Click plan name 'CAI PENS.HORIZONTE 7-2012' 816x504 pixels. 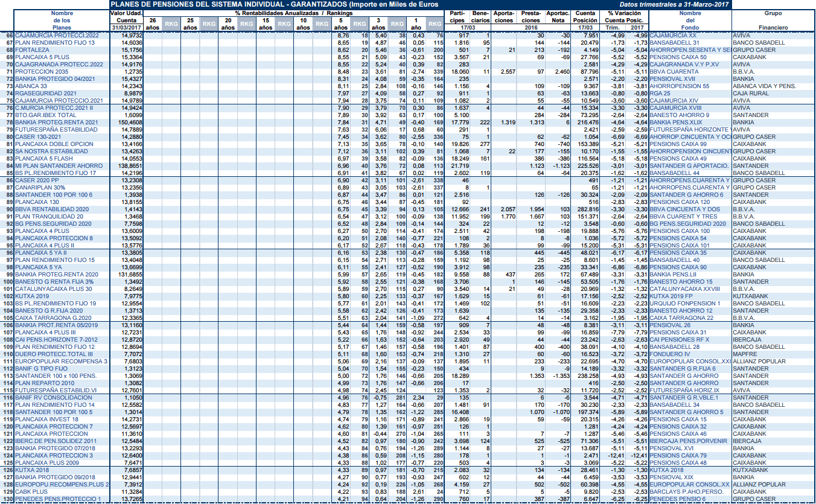click(56, 340)
